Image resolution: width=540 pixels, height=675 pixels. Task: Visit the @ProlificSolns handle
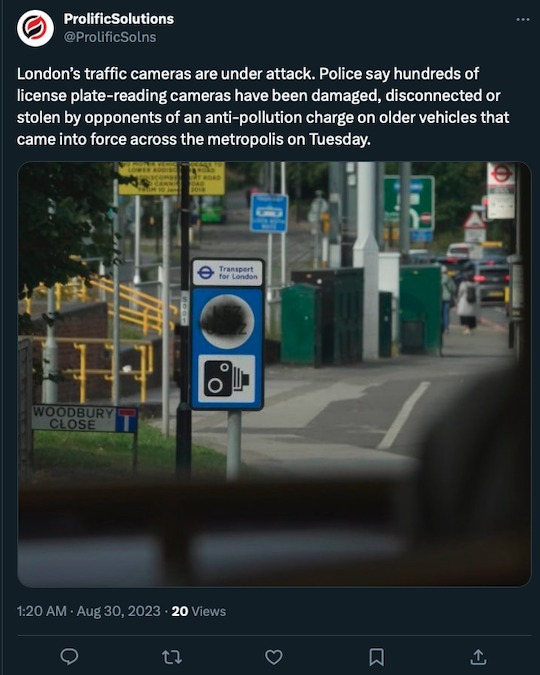click(110, 37)
